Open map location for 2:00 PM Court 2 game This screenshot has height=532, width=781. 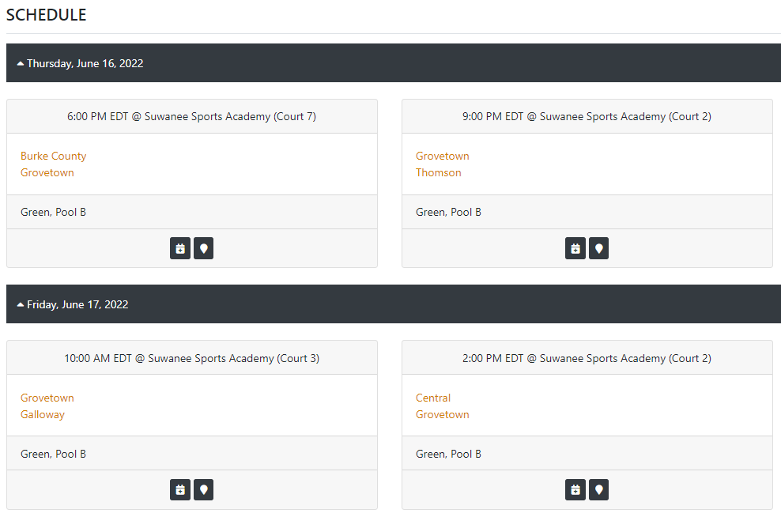(598, 489)
